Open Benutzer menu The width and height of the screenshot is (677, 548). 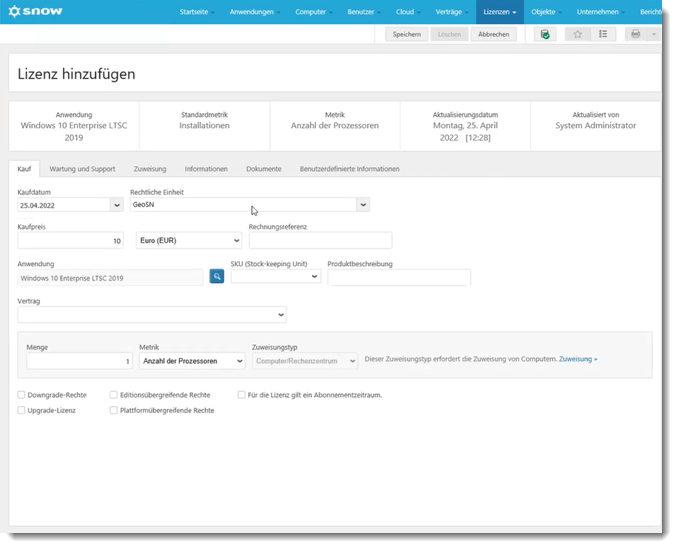click(364, 12)
